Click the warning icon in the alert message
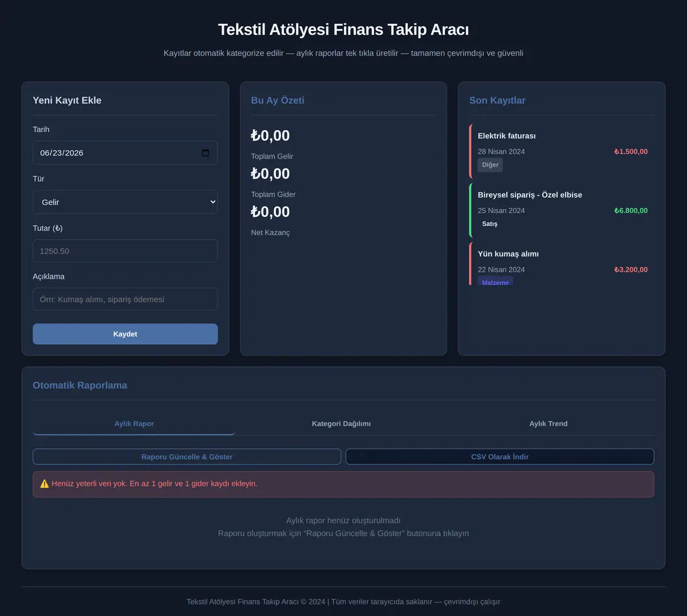 tap(45, 484)
